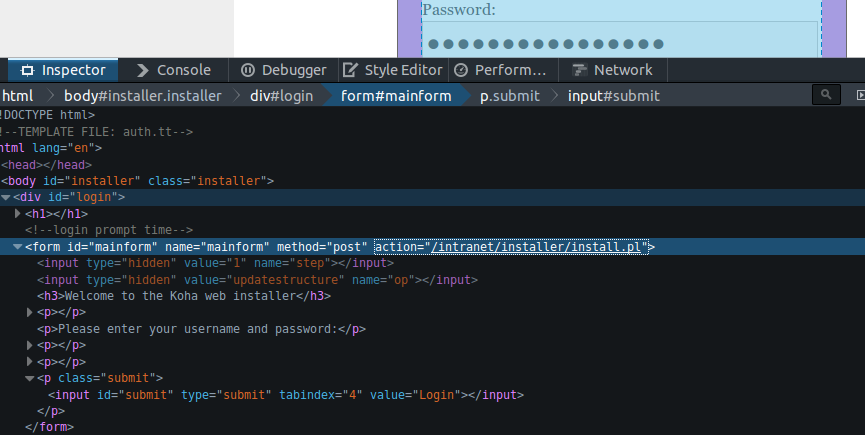Select the p.submit breadcrumb
The height and width of the screenshot is (435, 865).
pos(509,96)
